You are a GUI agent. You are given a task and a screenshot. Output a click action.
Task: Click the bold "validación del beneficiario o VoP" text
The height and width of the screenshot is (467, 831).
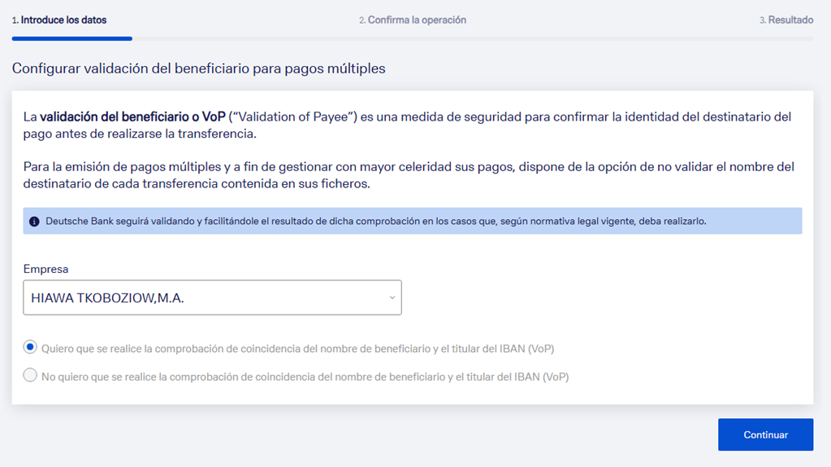(133, 117)
